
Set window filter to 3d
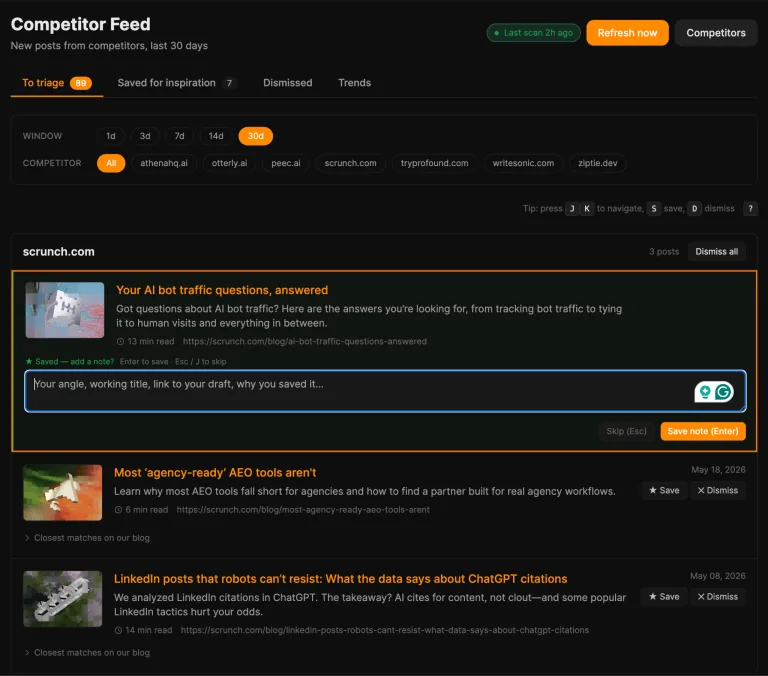[145, 136]
